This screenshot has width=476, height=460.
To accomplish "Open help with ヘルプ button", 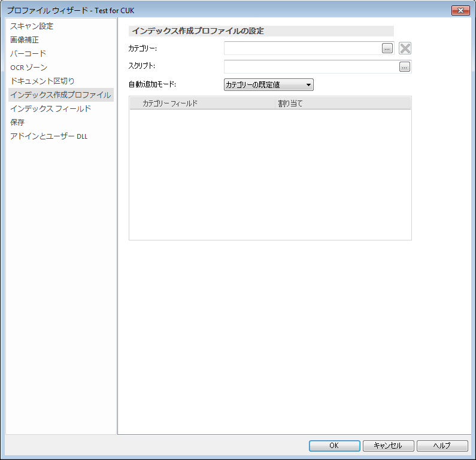I will tap(442, 446).
